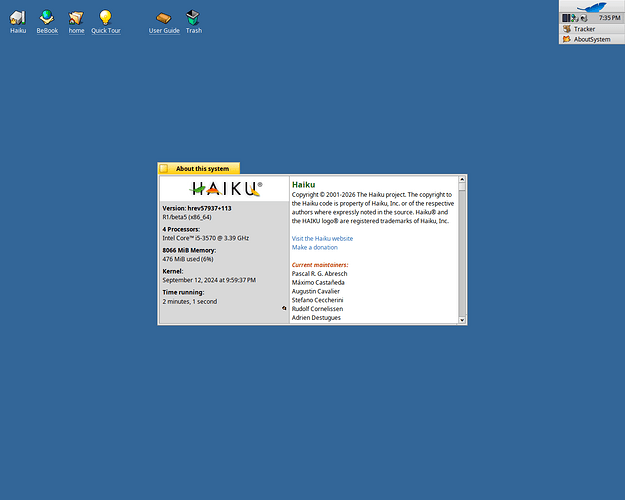This screenshot has height=500, width=625.
Task: Click the AboutSystem flame icon in Deskbar
Action: (566, 39)
